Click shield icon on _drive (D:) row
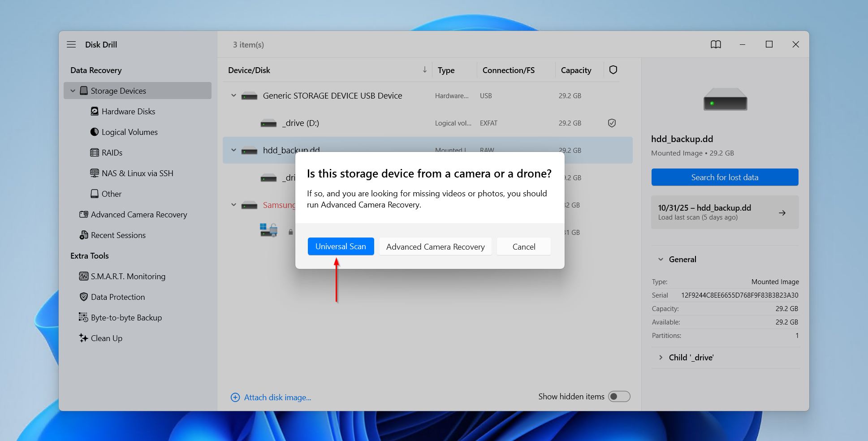This screenshot has width=868, height=441. [x=612, y=123]
